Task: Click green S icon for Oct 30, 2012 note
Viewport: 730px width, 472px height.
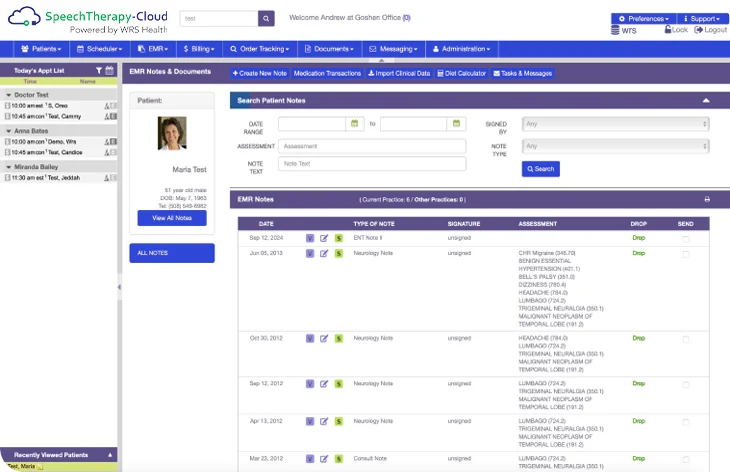Action: [338, 338]
